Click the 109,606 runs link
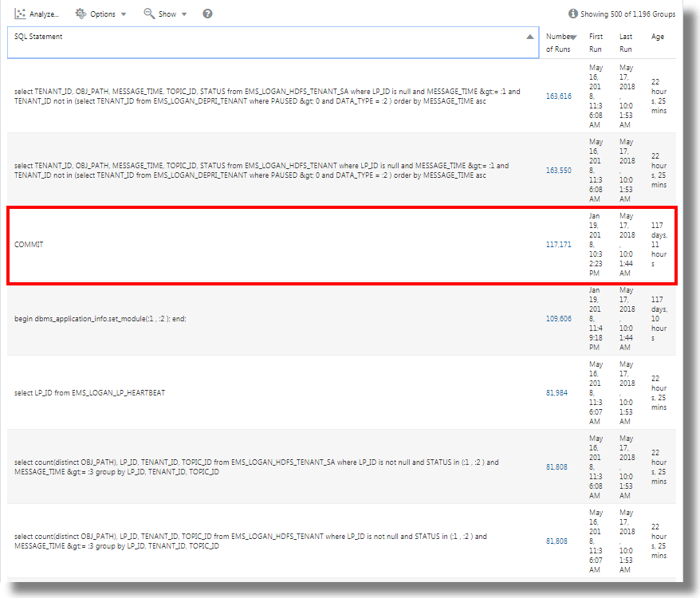Viewport: 700px width, 598px height. (557, 319)
